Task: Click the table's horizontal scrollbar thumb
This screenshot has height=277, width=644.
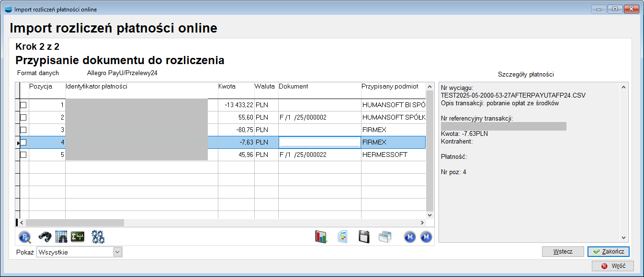Action: [75, 222]
